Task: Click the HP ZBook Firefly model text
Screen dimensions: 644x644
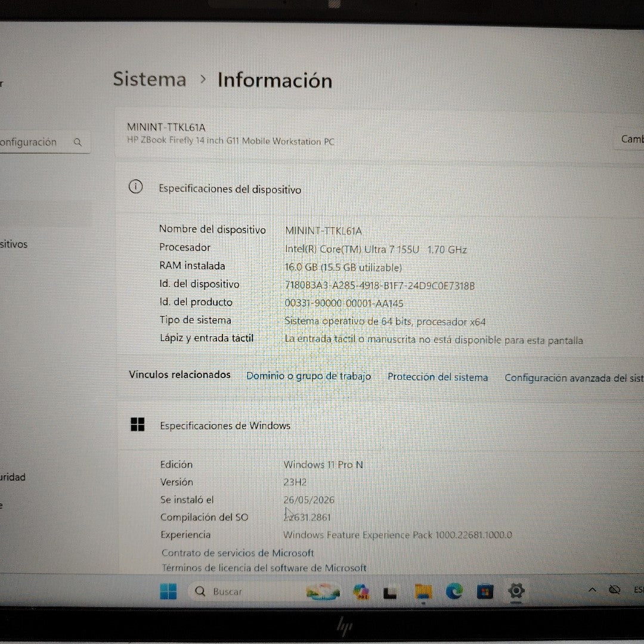Action: click(230, 141)
